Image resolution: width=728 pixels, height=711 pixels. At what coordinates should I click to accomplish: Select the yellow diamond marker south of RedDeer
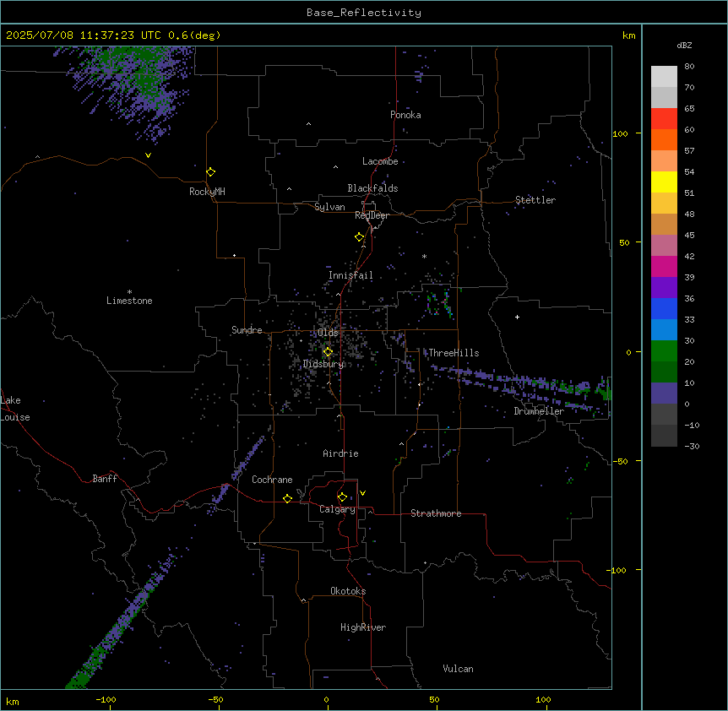(360, 237)
